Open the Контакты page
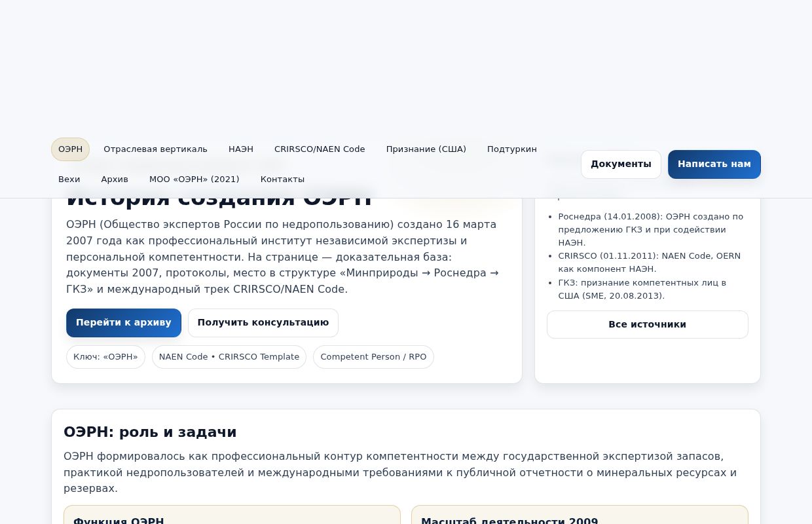Screen dimensions: 812x524 click(282, 179)
